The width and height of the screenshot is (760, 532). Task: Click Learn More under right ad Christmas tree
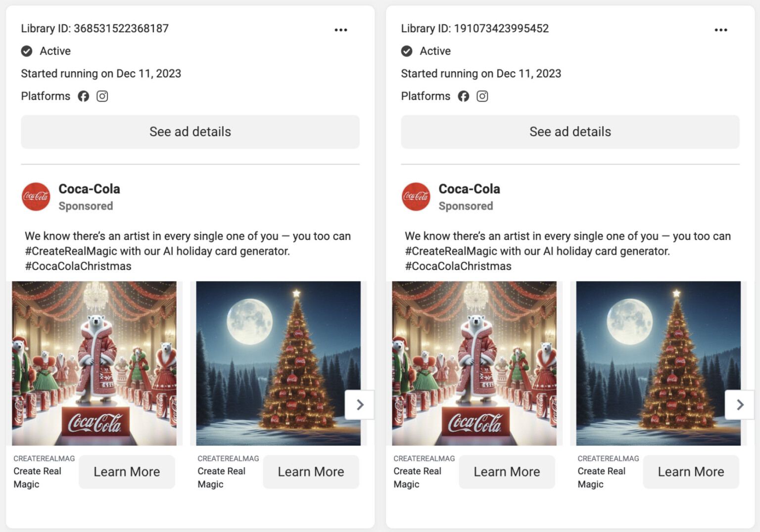click(x=691, y=472)
